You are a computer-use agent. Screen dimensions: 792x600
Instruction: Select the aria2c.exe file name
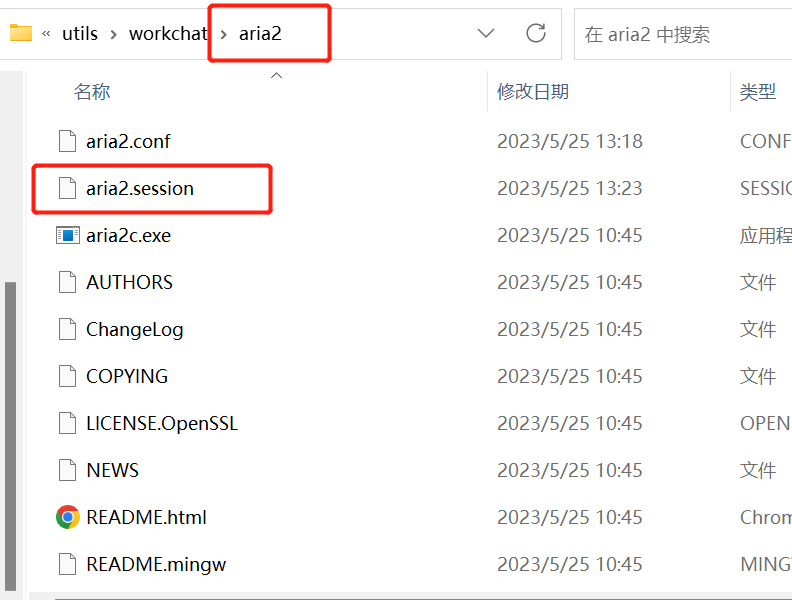(128, 235)
